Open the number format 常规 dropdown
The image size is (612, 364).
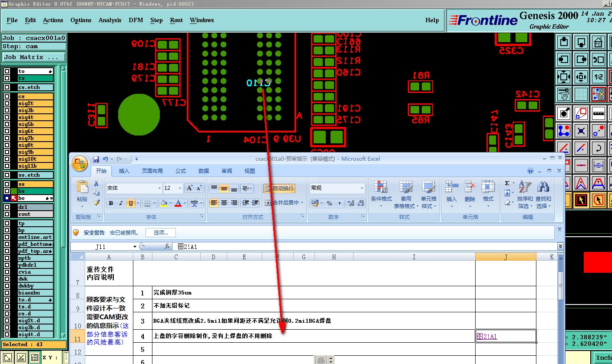coord(362,188)
